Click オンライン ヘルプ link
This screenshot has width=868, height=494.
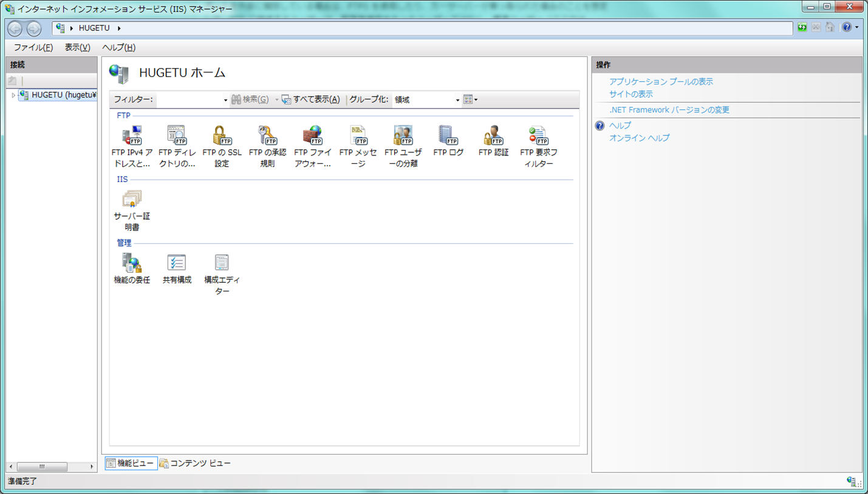click(640, 138)
